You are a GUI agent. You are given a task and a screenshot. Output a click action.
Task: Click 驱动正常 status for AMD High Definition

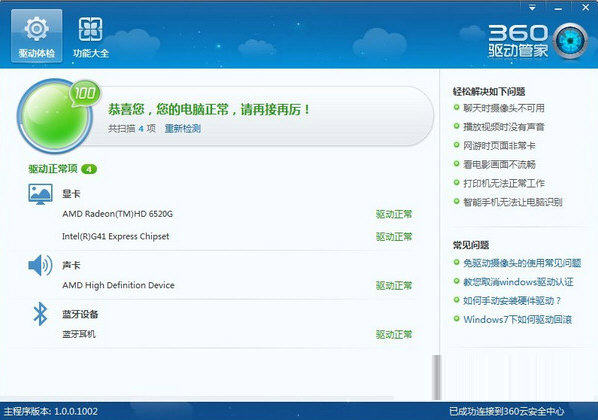pos(394,286)
